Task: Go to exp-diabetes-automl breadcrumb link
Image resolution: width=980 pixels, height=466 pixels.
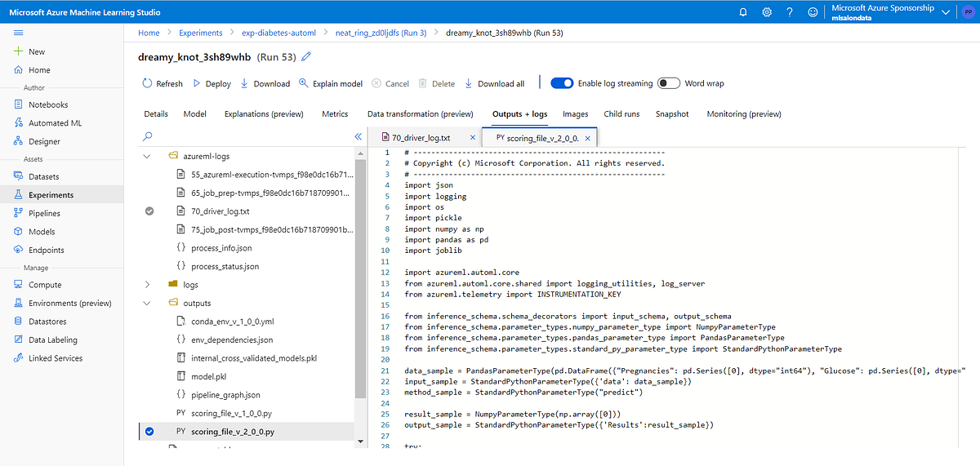Action: [278, 33]
